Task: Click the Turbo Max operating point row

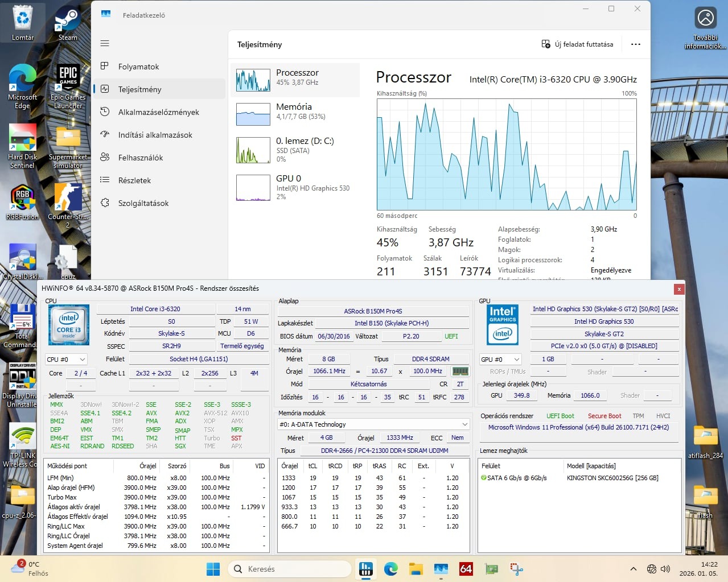Action: point(156,497)
